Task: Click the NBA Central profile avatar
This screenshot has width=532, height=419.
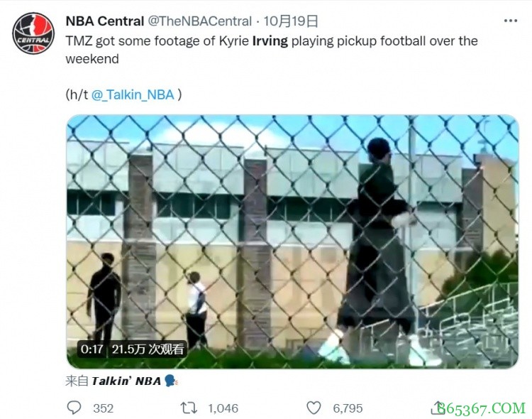Action: pyautogui.click(x=33, y=33)
